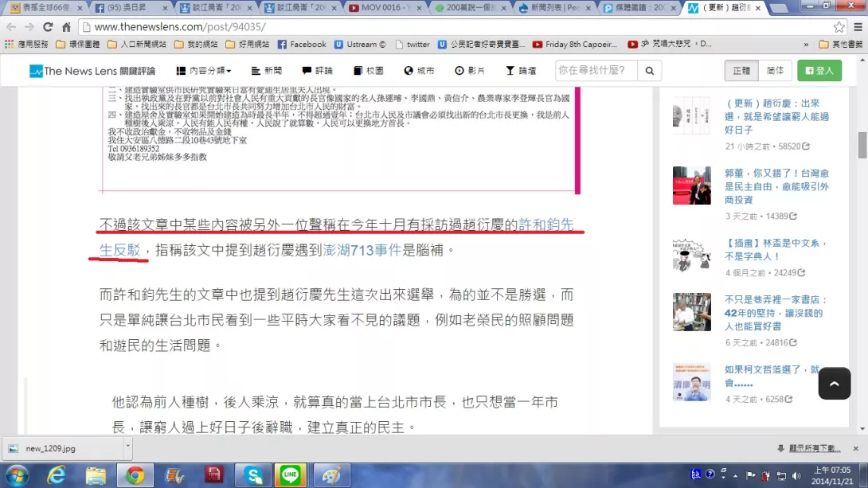The width and height of the screenshot is (868, 488).
Task: Click the scroll-to-top arrow button
Action: coord(835,384)
